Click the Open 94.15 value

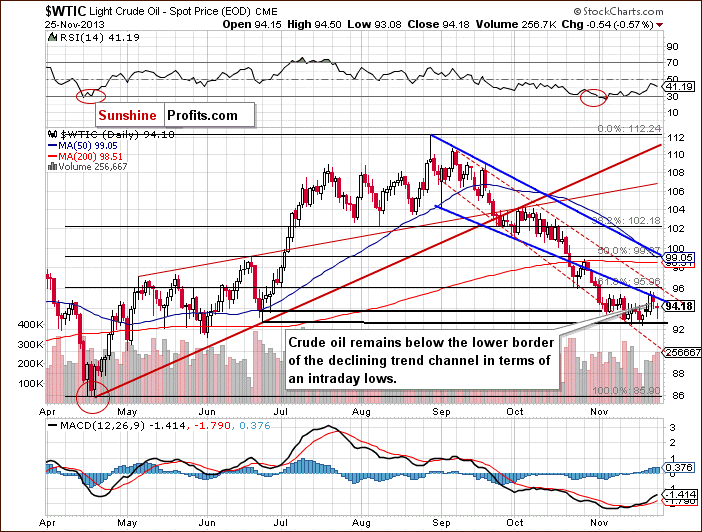coord(252,25)
